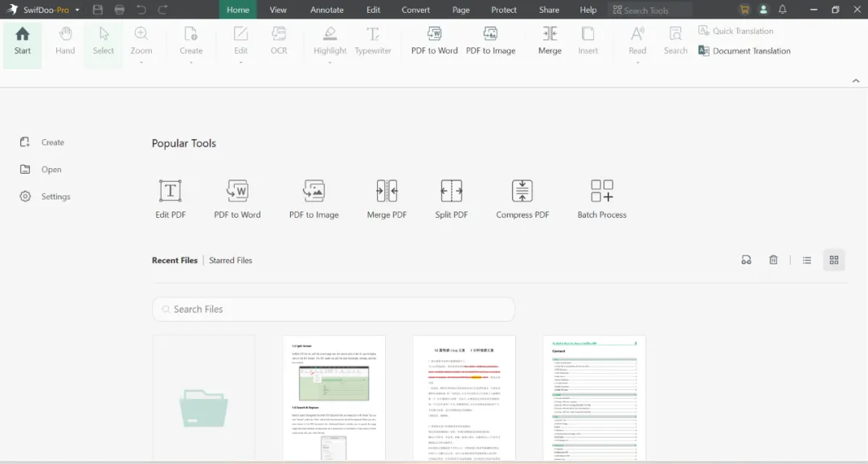Screen dimensions: 868x464
Task: Switch recent files to grid view
Action: pos(833,261)
